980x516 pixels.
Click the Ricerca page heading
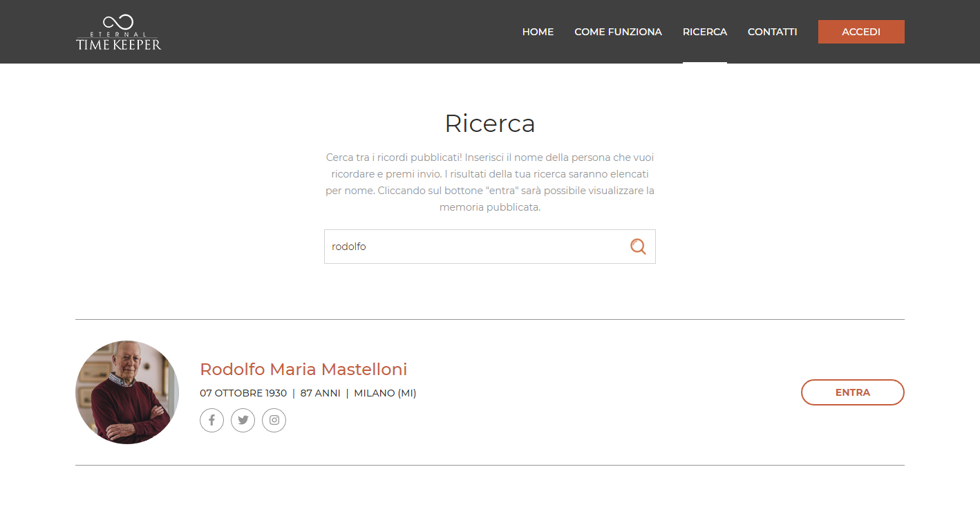489,124
